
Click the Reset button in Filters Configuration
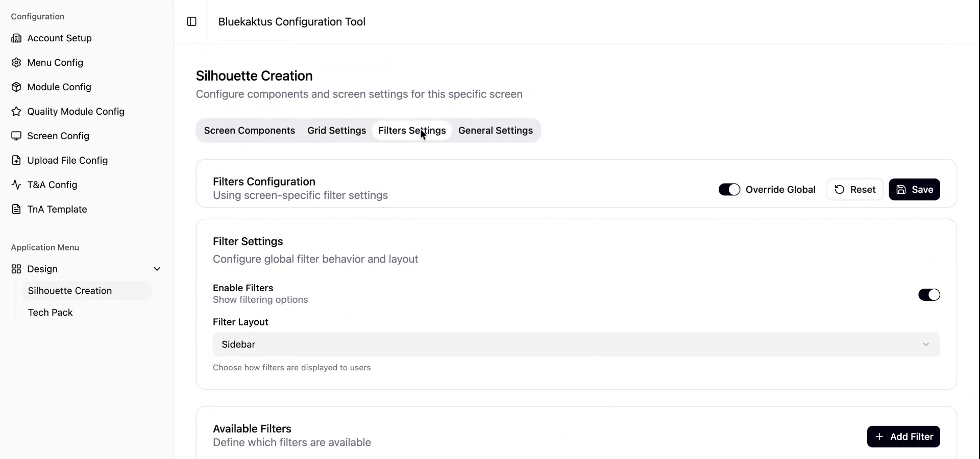[x=855, y=189]
